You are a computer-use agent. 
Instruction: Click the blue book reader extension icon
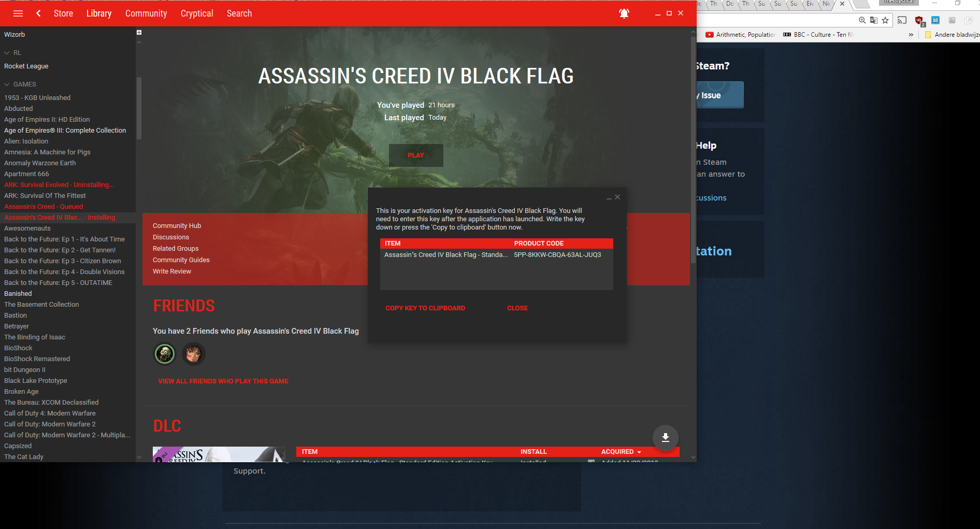pos(935,20)
